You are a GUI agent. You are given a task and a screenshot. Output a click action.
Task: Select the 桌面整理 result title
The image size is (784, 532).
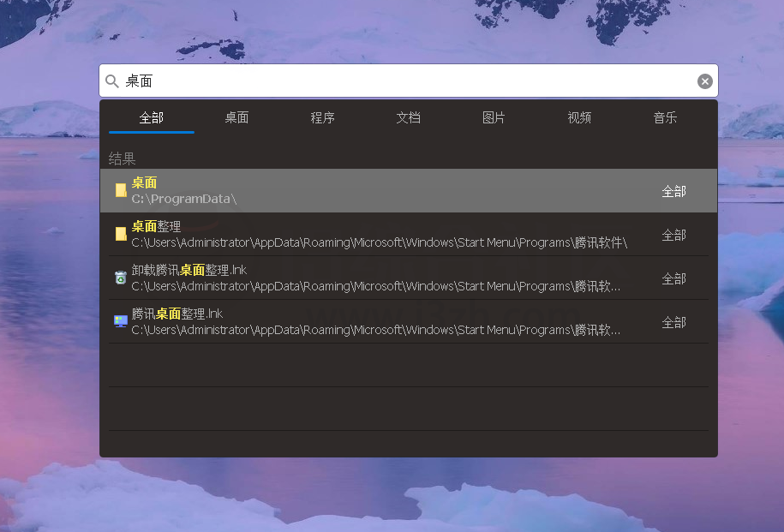coord(156,226)
